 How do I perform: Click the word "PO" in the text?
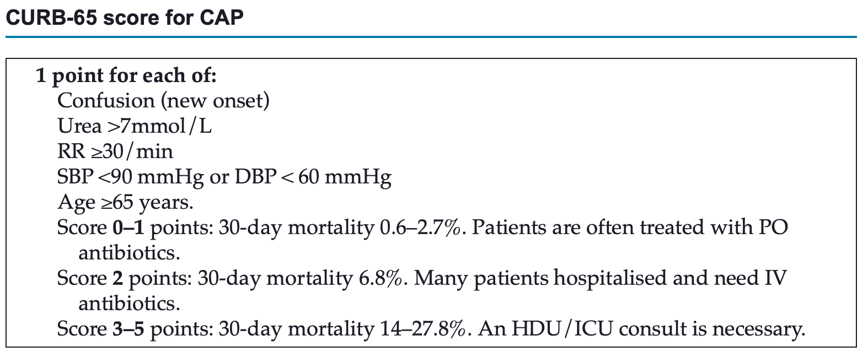click(x=774, y=228)
